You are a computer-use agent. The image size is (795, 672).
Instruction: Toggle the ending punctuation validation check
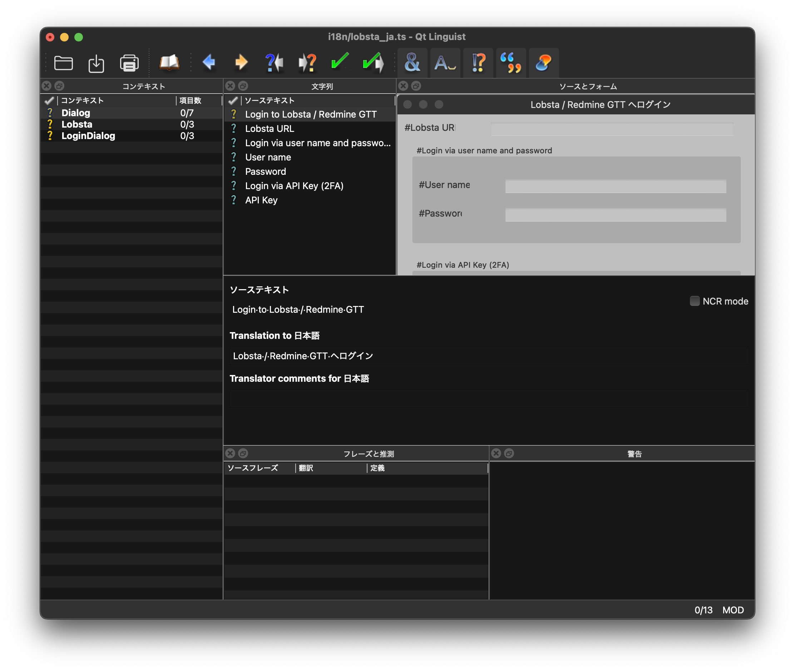(x=478, y=63)
